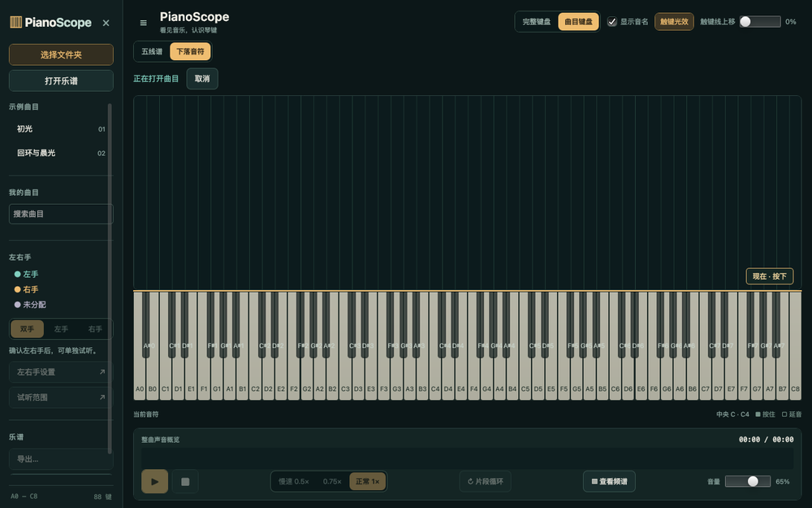Open 试听范围 via its arrow icon
The height and width of the screenshot is (508, 812).
coord(102,397)
